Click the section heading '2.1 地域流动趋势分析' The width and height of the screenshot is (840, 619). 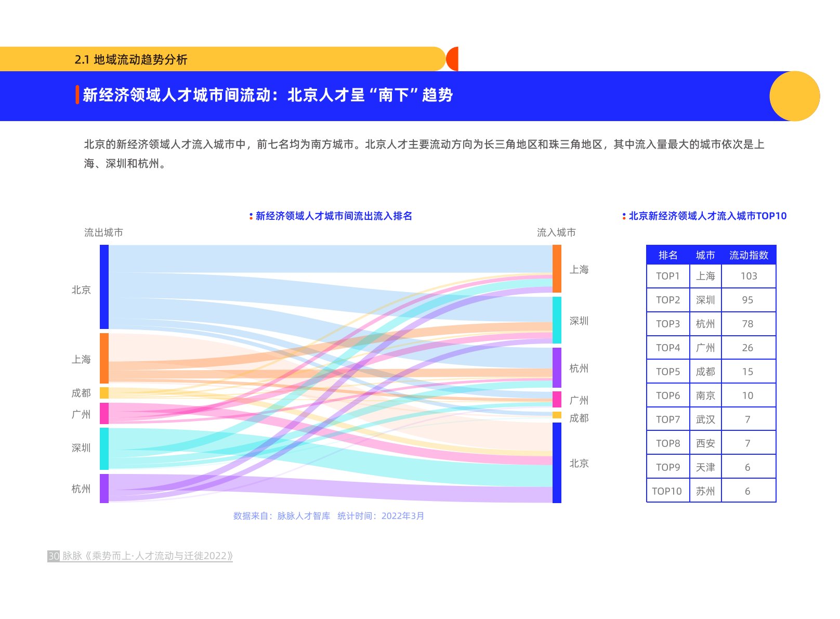coord(131,59)
